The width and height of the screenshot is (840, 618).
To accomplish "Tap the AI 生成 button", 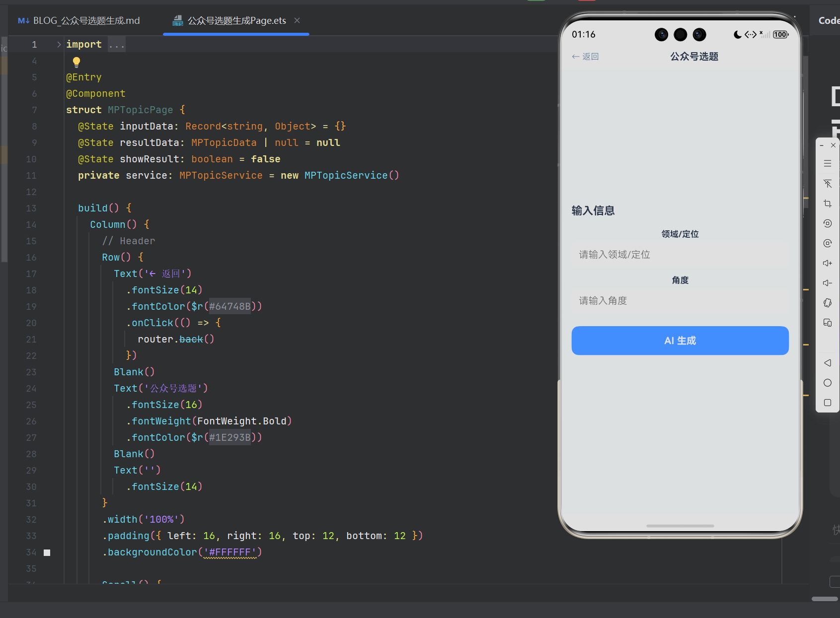I will (x=680, y=341).
